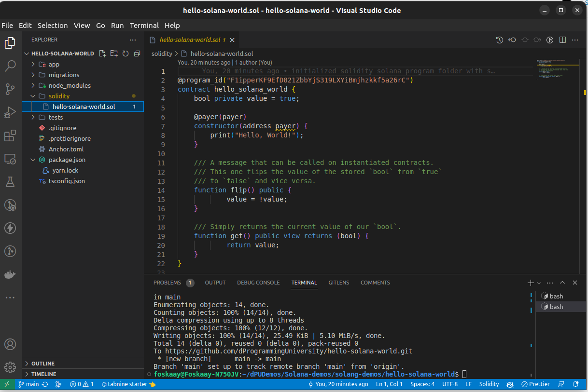Open the Extensions view
This screenshot has width=588, height=392.
10,135
